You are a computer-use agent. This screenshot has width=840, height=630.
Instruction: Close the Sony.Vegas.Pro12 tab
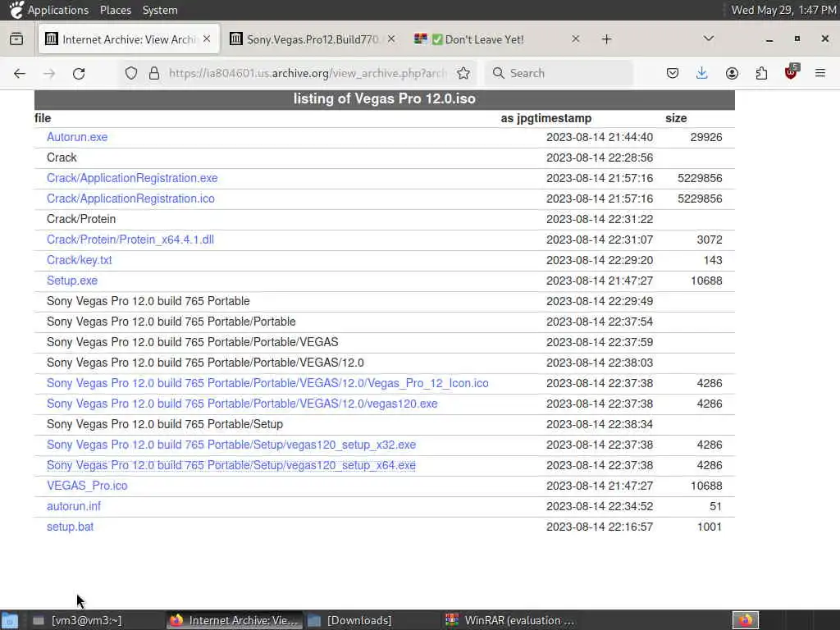tap(391, 39)
